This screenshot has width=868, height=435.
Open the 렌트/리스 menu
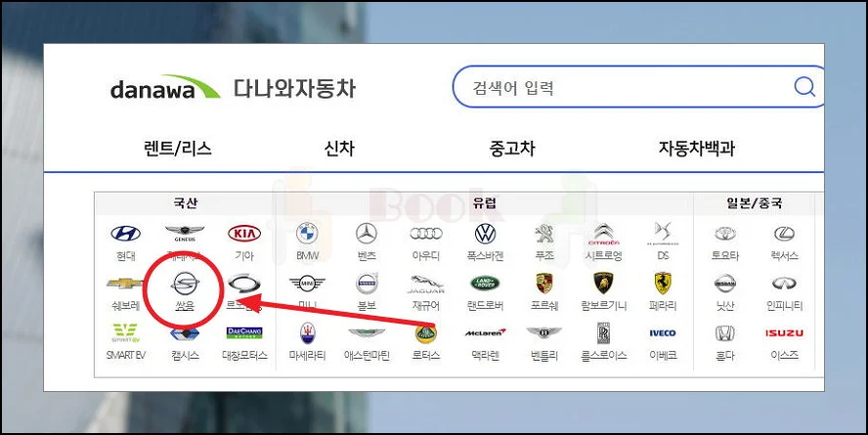[x=177, y=149]
